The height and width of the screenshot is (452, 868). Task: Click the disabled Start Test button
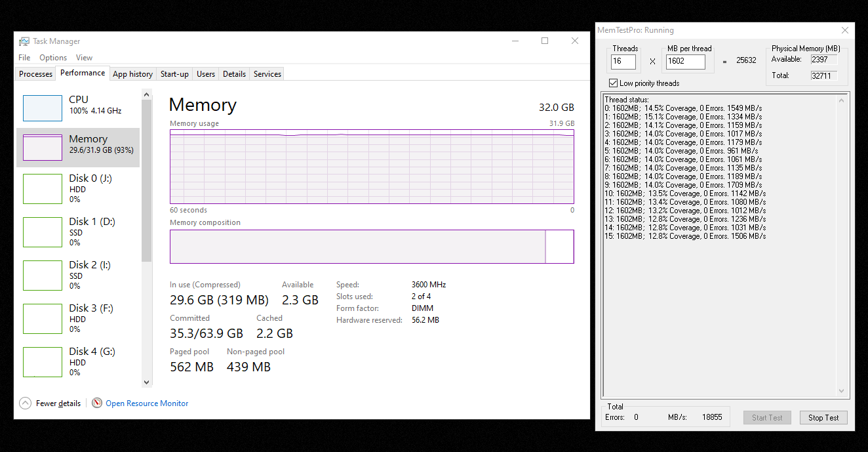point(767,417)
